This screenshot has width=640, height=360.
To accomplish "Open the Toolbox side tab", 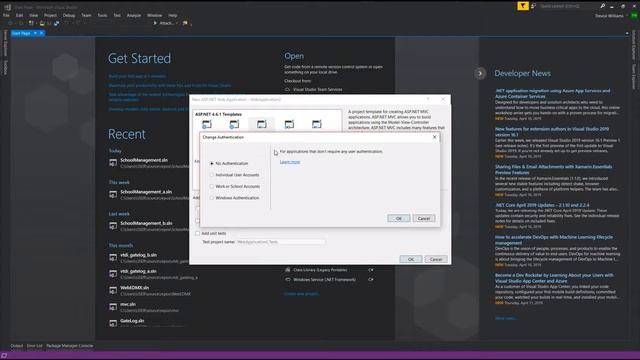I will [5, 67].
